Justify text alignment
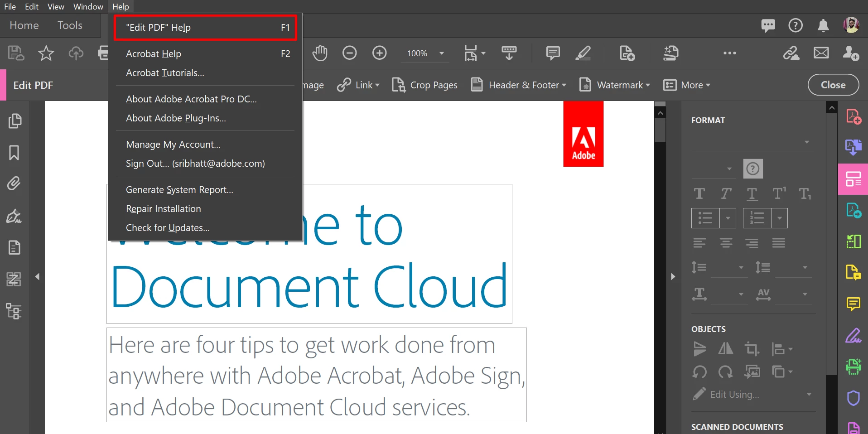The height and width of the screenshot is (434, 868). point(779,243)
